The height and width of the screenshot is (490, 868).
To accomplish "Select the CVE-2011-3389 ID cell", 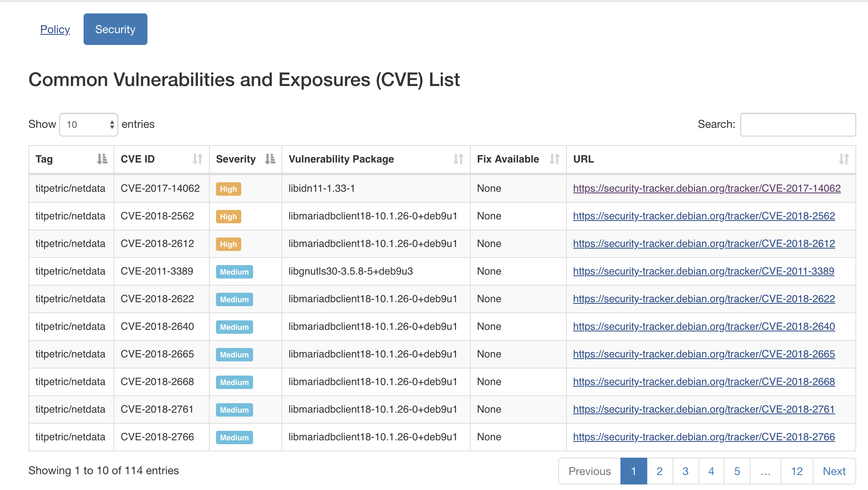I will click(162, 271).
